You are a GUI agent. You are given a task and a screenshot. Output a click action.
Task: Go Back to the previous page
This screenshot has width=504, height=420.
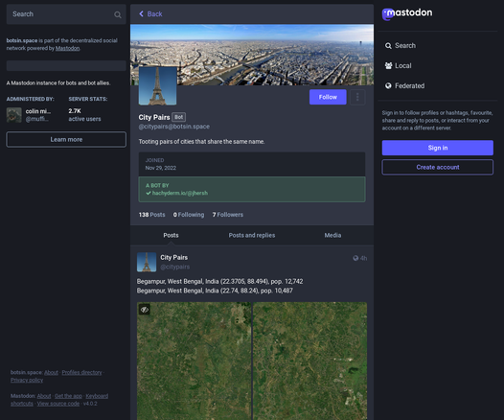[150, 13]
